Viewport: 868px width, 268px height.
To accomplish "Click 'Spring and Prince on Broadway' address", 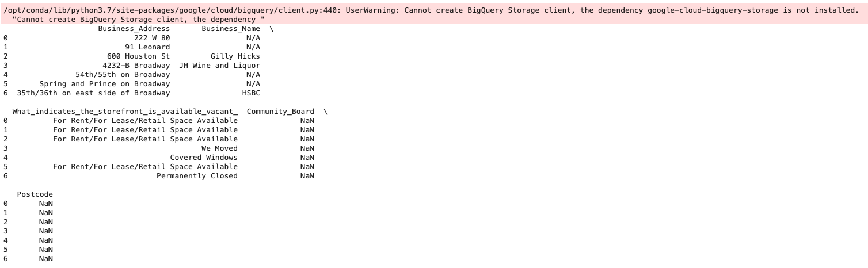I will click(105, 83).
